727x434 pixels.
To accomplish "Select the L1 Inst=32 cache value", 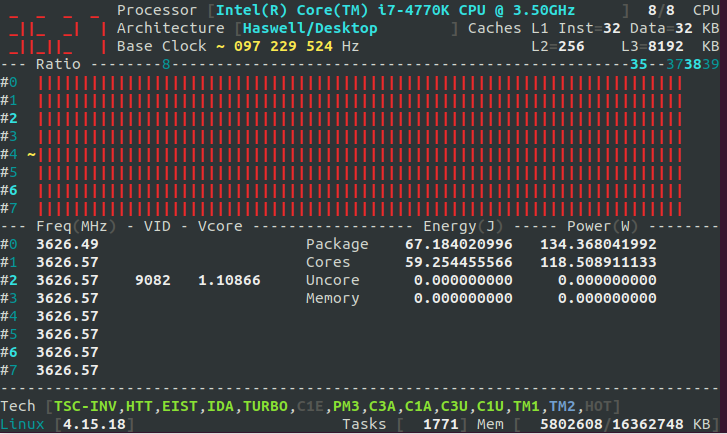I will 589,28.
